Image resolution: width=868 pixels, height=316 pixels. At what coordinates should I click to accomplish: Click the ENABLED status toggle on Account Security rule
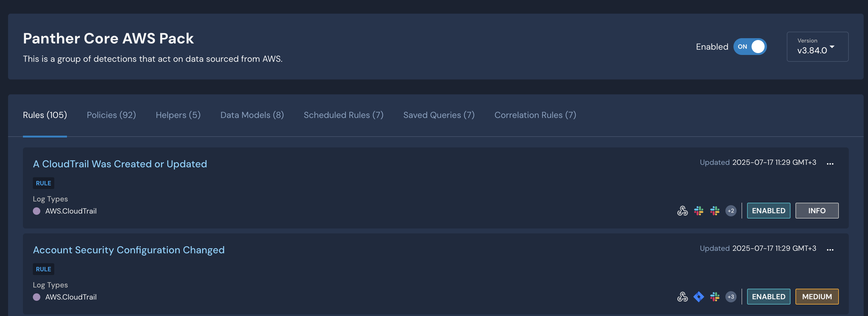[768, 296]
